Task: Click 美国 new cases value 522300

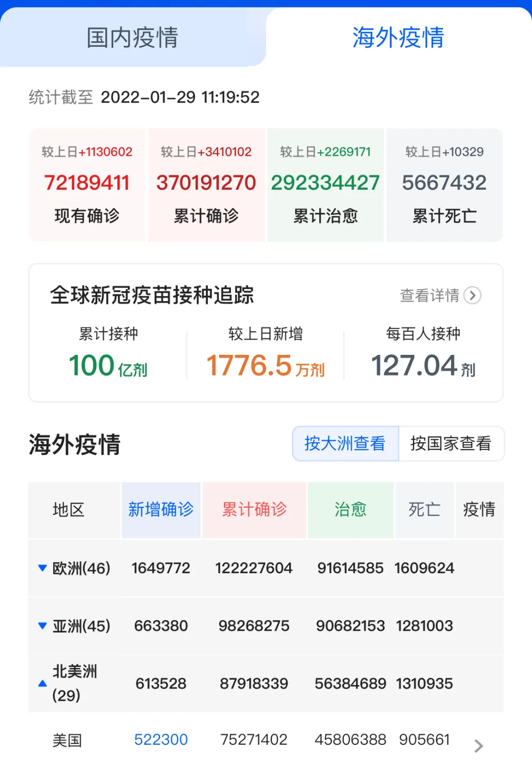Action: click(x=161, y=740)
